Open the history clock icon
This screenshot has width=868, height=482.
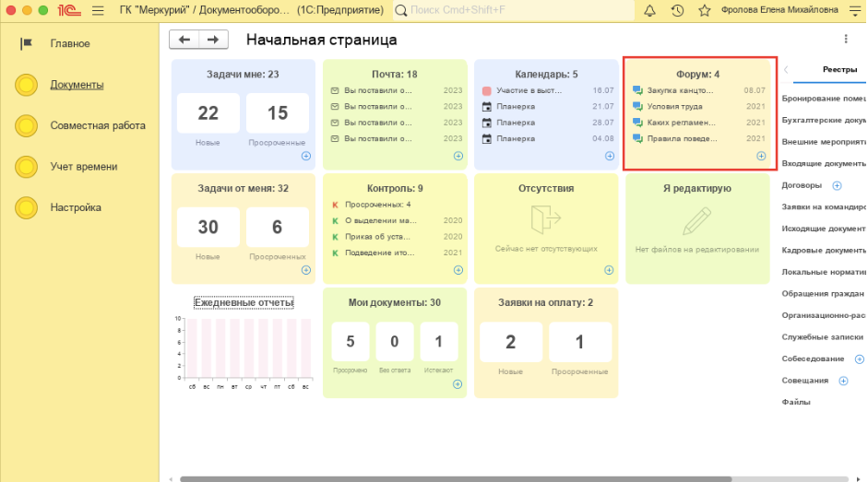pyautogui.click(x=677, y=10)
